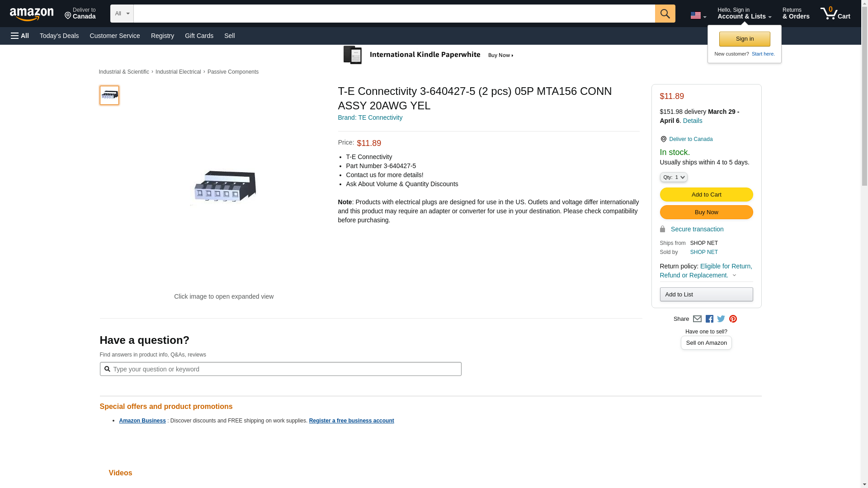Click the Add to Cart button
The image size is (868, 488).
click(x=706, y=194)
